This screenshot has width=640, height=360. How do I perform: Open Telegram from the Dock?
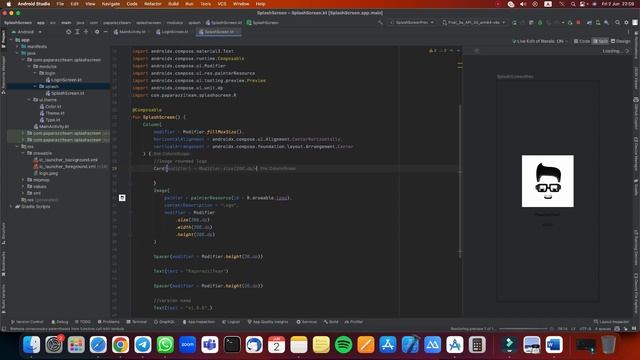pyautogui.click(x=143, y=345)
